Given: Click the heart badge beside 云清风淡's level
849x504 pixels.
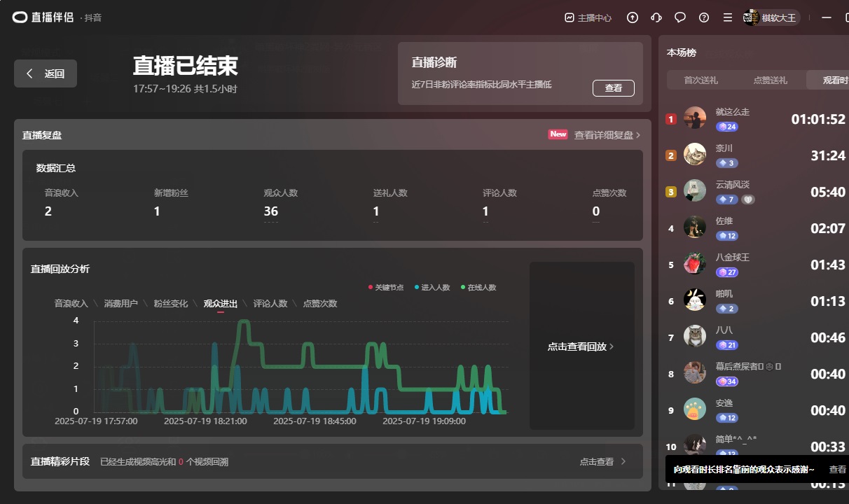Looking at the screenshot, I should click(x=748, y=199).
